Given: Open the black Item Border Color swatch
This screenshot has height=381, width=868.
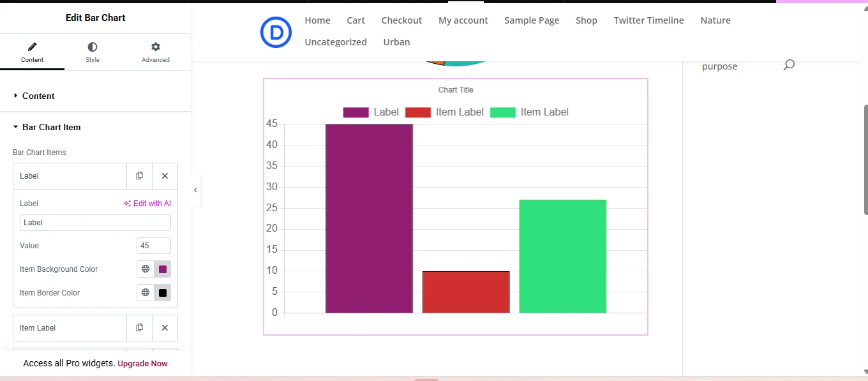Looking at the screenshot, I should pos(163,293).
